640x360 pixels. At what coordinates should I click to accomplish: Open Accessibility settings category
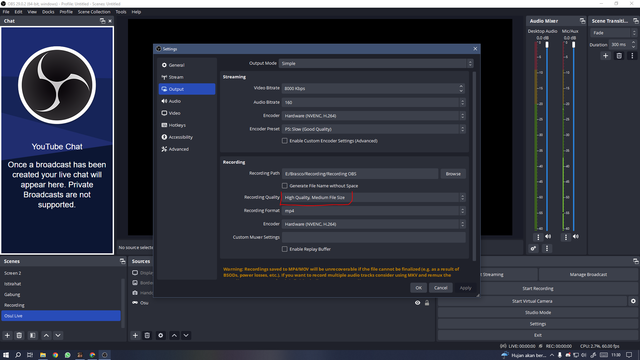[x=187, y=137]
